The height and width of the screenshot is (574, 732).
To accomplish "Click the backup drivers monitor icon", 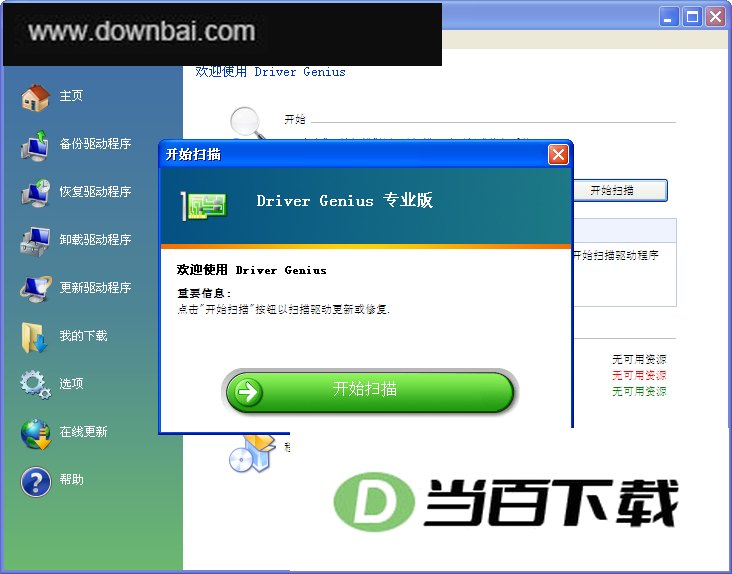I will tap(35, 146).
